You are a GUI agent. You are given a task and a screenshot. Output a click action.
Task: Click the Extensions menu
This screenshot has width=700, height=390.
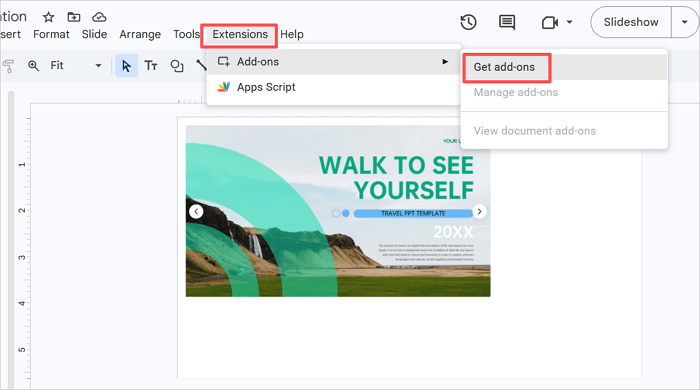coord(240,34)
